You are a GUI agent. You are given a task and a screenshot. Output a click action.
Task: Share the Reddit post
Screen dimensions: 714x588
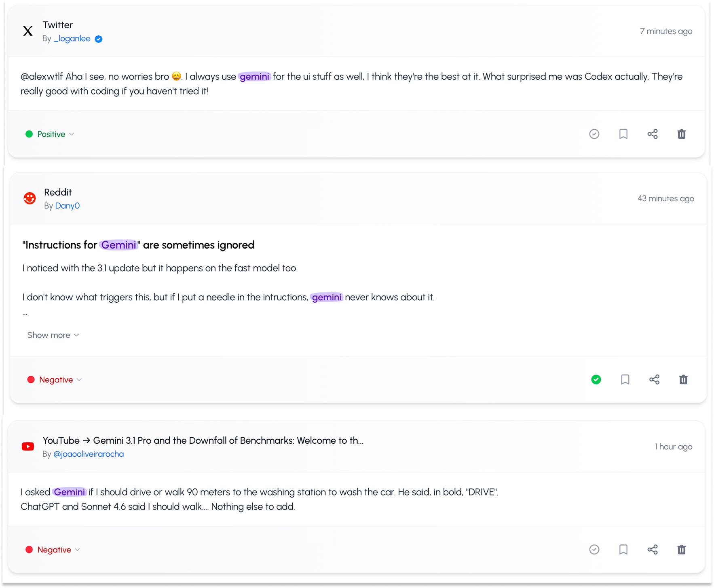click(x=655, y=379)
